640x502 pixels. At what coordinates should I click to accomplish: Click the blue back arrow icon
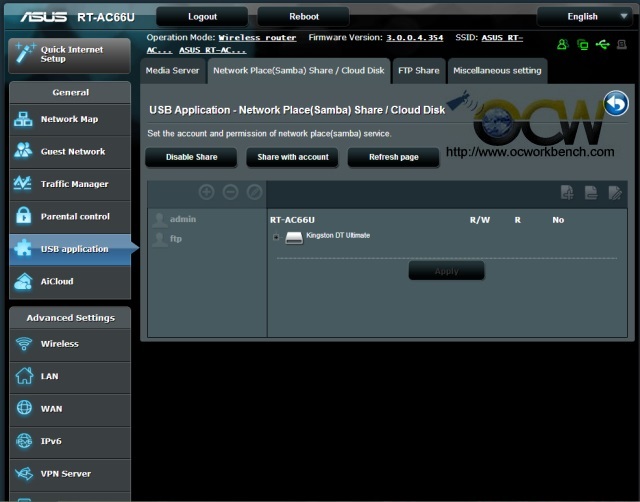616,103
